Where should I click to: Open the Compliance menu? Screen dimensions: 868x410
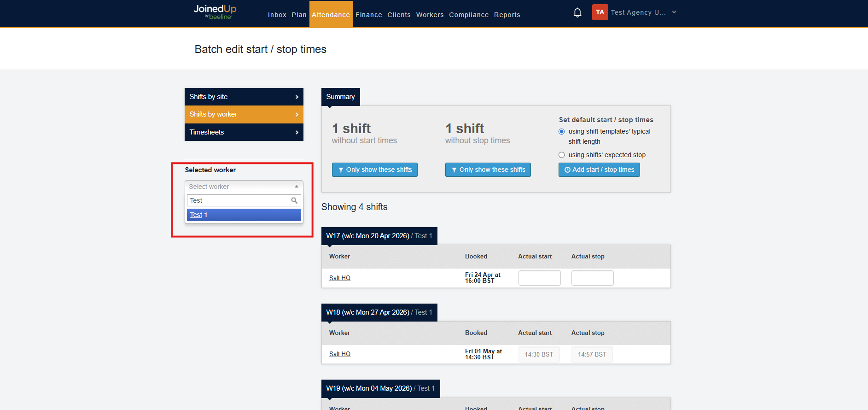469,15
